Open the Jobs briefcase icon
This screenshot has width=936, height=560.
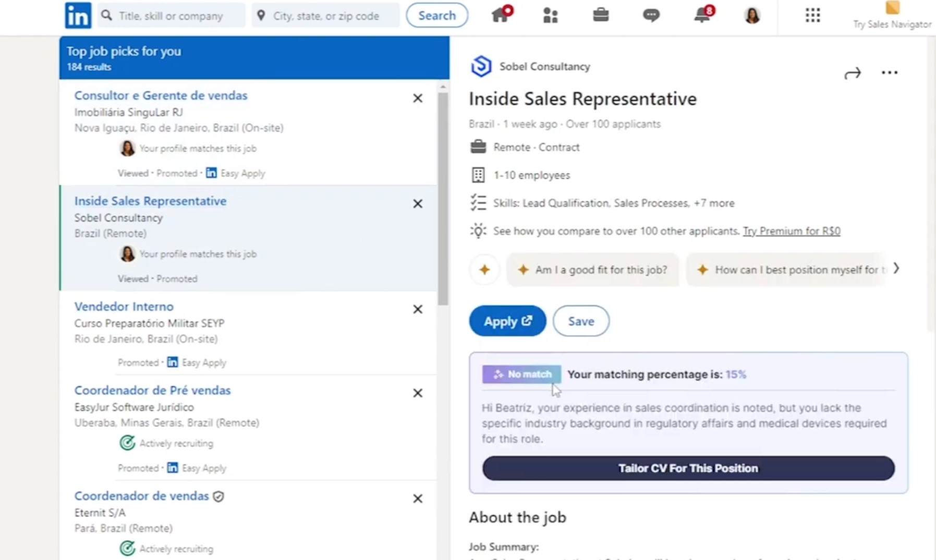601,15
